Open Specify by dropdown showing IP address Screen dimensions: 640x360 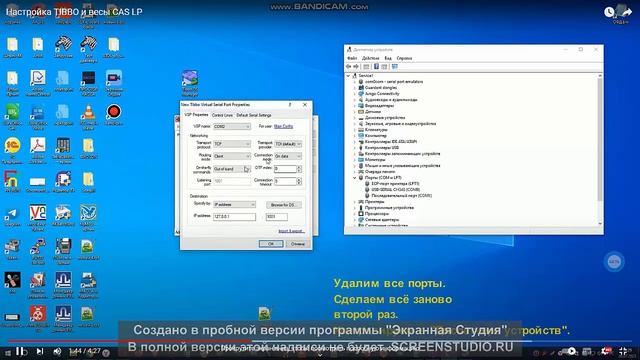coord(235,204)
